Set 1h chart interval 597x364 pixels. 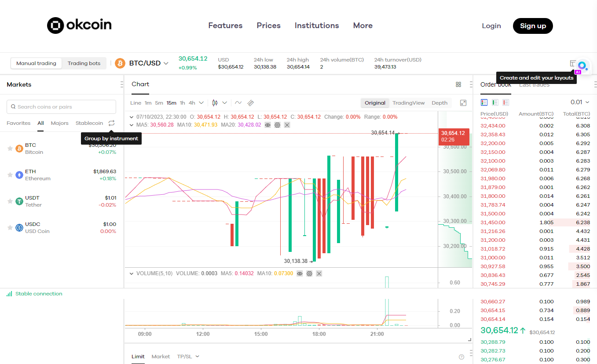(183, 103)
